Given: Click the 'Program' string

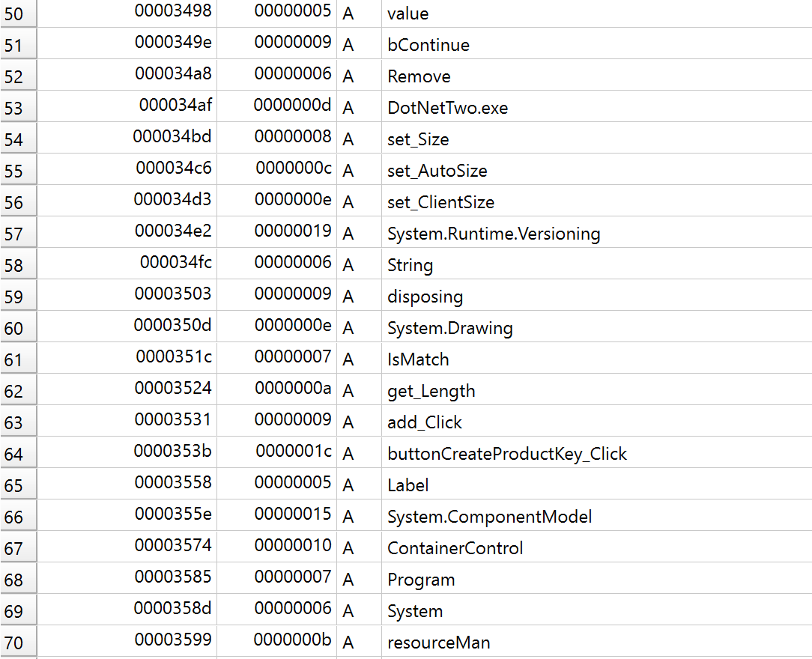Looking at the screenshot, I should (x=421, y=580).
